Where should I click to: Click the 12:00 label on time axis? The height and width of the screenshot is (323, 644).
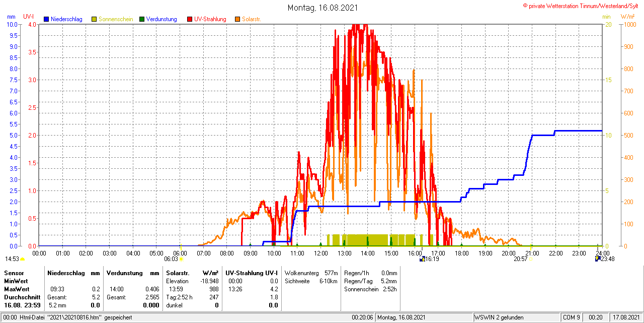click(321, 253)
